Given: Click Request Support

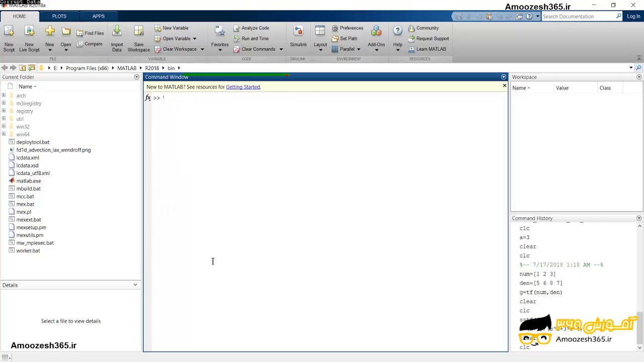Looking at the screenshot, I should (429, 39).
